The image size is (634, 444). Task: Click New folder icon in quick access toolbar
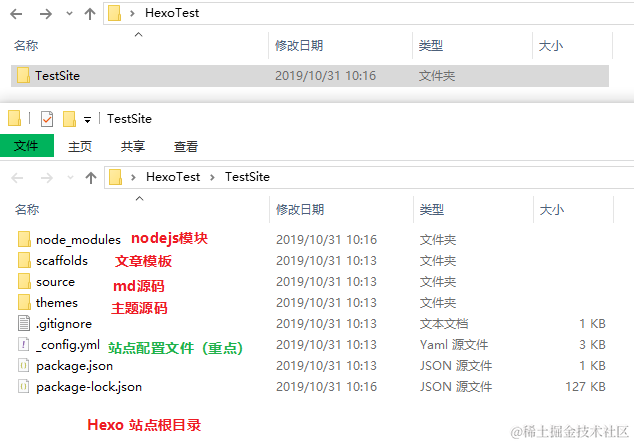(x=70, y=118)
